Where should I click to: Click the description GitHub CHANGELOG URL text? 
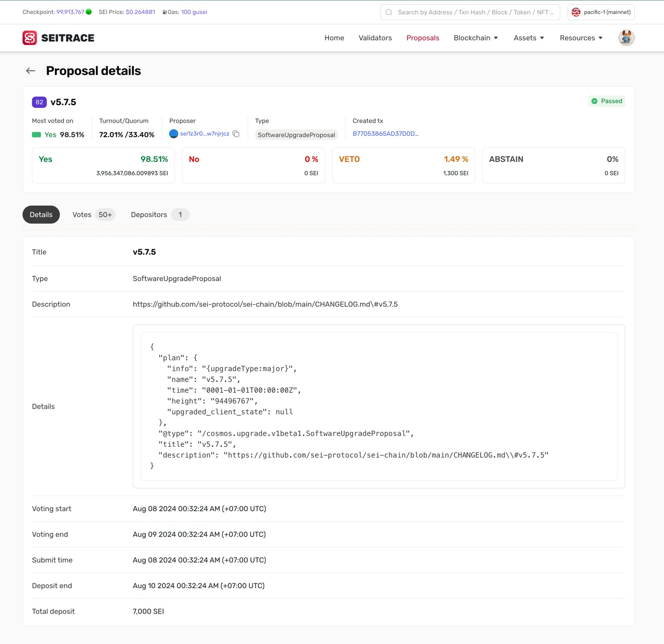(265, 304)
